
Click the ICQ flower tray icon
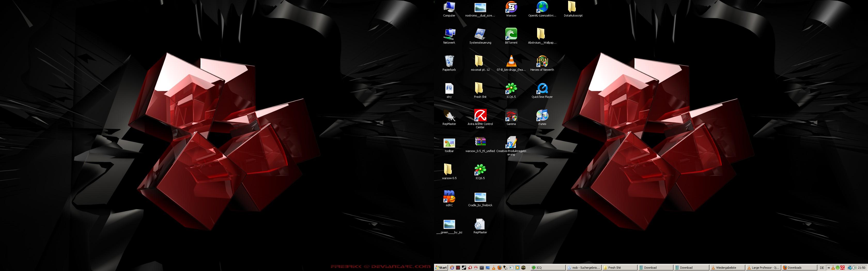click(838, 268)
